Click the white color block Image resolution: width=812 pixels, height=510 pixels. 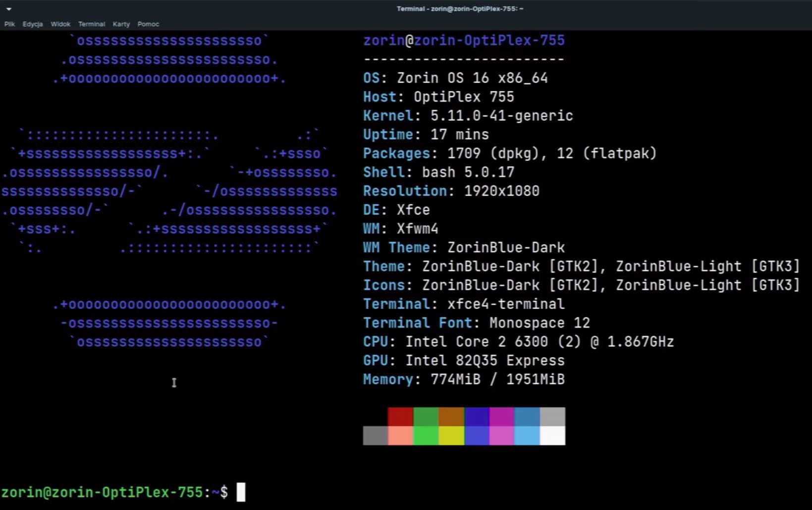click(552, 436)
